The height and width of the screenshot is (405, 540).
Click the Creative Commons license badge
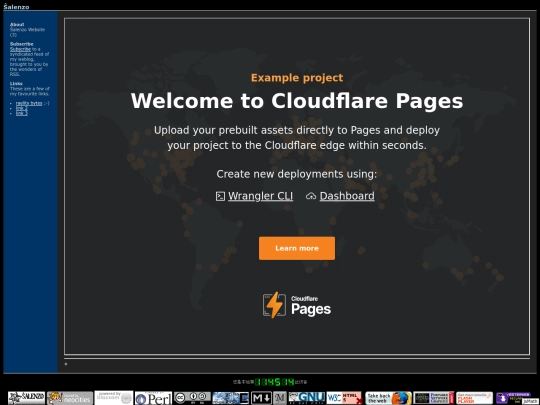192,398
